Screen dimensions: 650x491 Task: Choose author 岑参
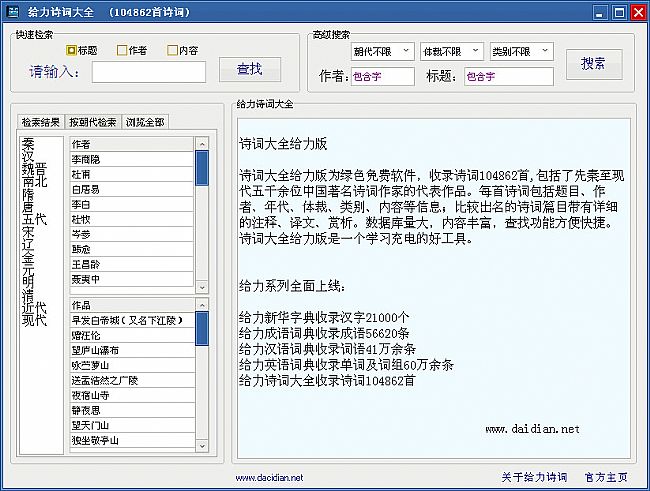click(x=132, y=234)
